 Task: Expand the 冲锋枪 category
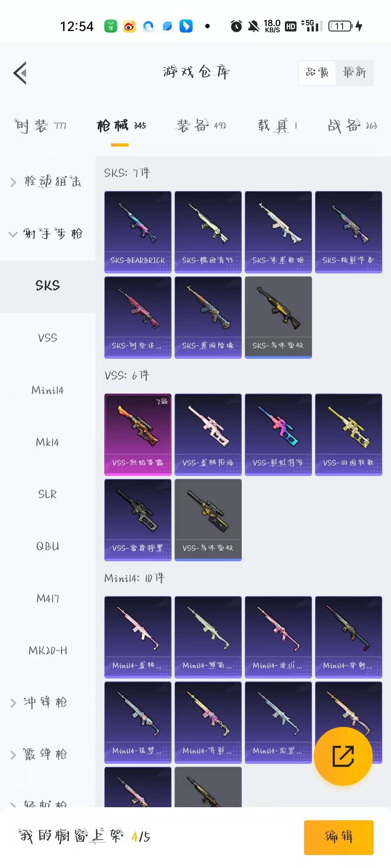point(39,702)
